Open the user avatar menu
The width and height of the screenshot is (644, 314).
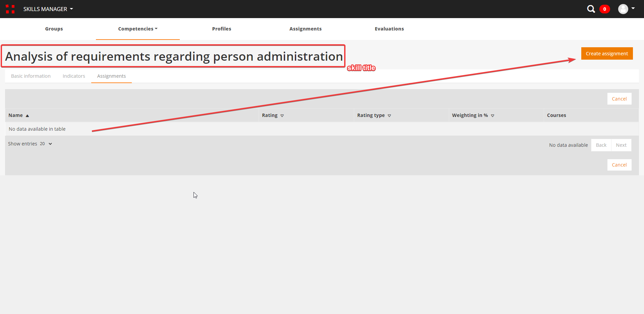pyautogui.click(x=626, y=9)
